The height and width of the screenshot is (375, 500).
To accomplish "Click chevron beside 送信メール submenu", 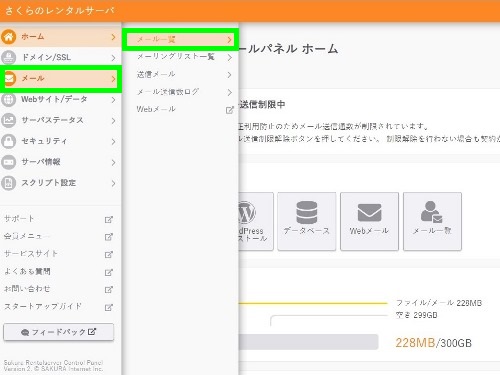I will [x=229, y=75].
